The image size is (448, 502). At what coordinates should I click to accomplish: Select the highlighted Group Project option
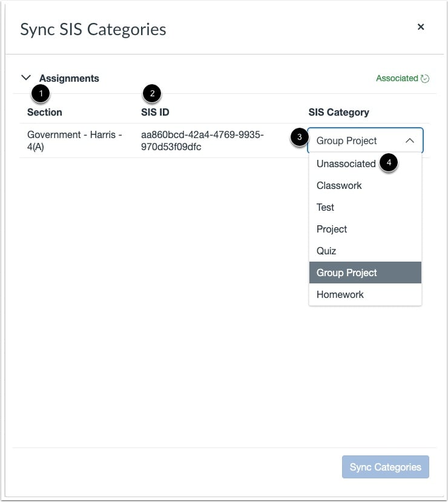pos(347,272)
